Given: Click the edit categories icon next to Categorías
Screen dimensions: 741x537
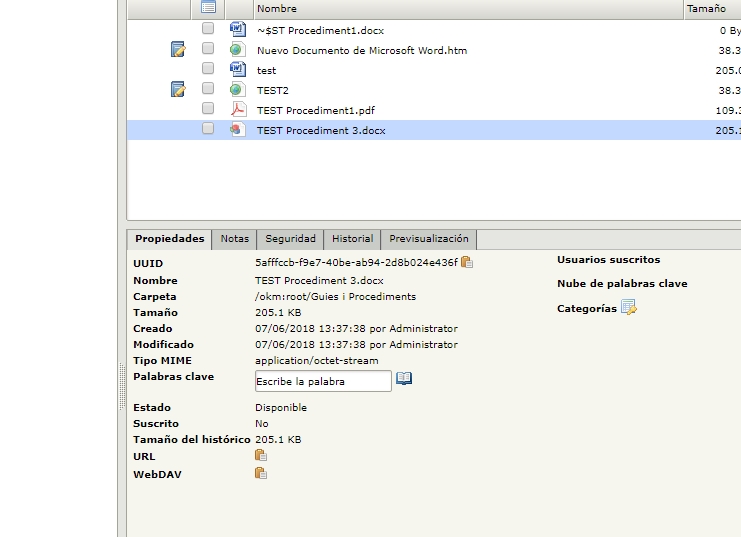Looking at the screenshot, I should click(x=629, y=307).
